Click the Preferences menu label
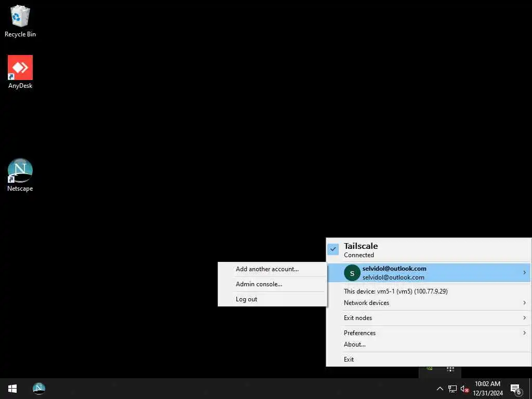The height and width of the screenshot is (399, 532). [x=360, y=333]
